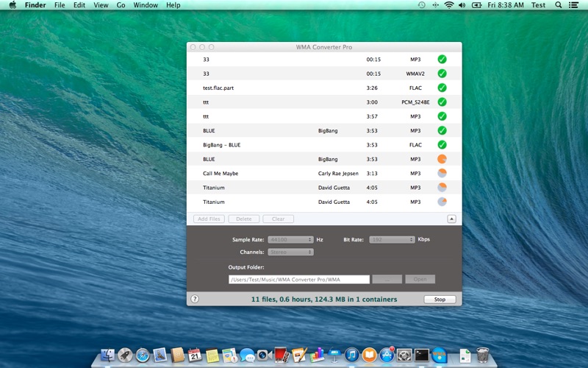Stop the conversion with Stop button
588x368 pixels.
440,300
